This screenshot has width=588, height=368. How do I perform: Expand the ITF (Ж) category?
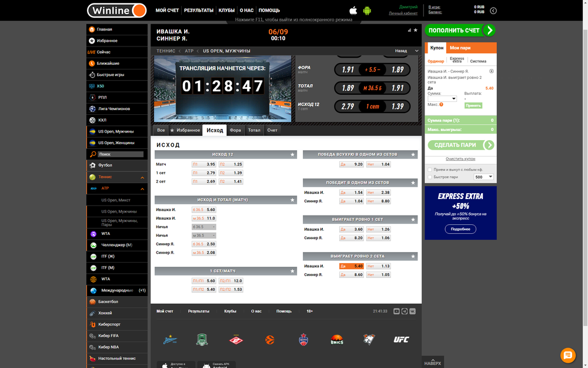(117, 257)
